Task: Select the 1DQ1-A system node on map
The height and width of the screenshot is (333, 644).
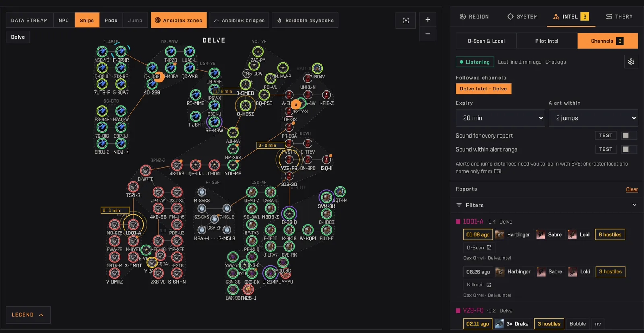Action: [133, 224]
